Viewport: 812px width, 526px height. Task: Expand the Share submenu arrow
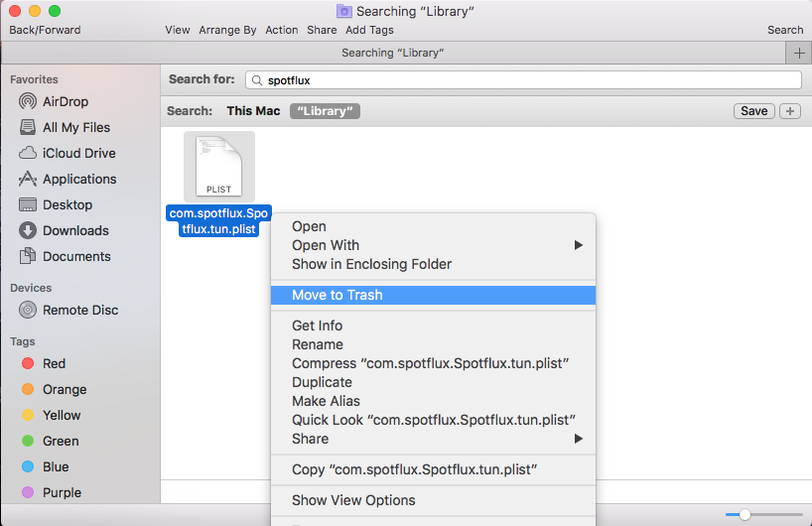[x=579, y=439]
